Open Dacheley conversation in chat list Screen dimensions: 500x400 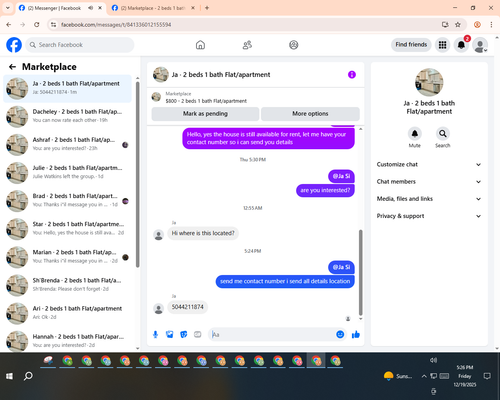(67, 117)
